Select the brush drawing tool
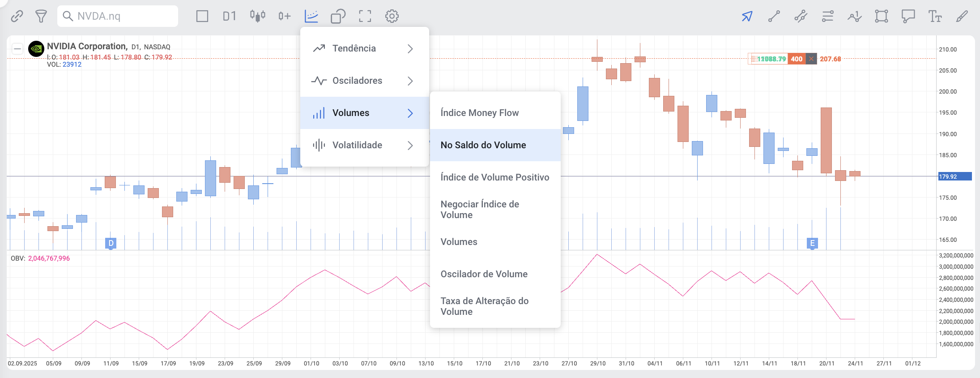Viewport: 980px width, 378px height. (962, 16)
